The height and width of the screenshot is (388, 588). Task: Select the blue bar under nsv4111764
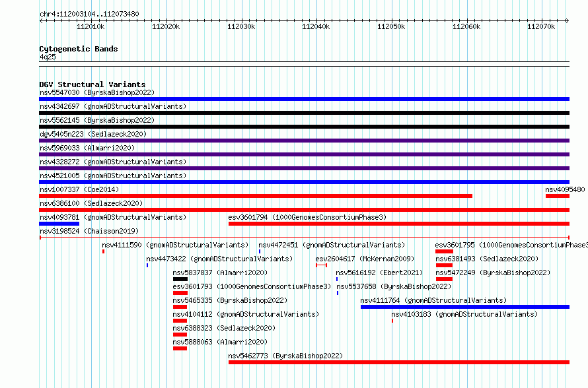[465, 307]
